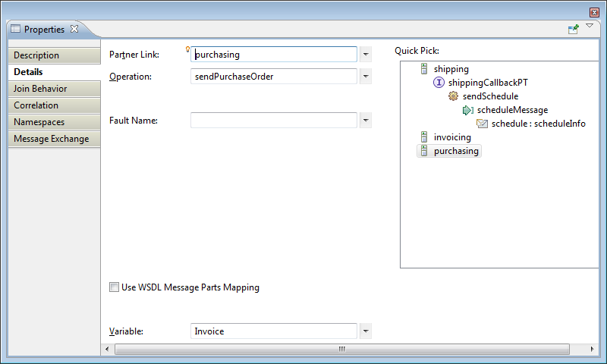Click the shipping partner link icon
The width and height of the screenshot is (607, 364).
(424, 69)
